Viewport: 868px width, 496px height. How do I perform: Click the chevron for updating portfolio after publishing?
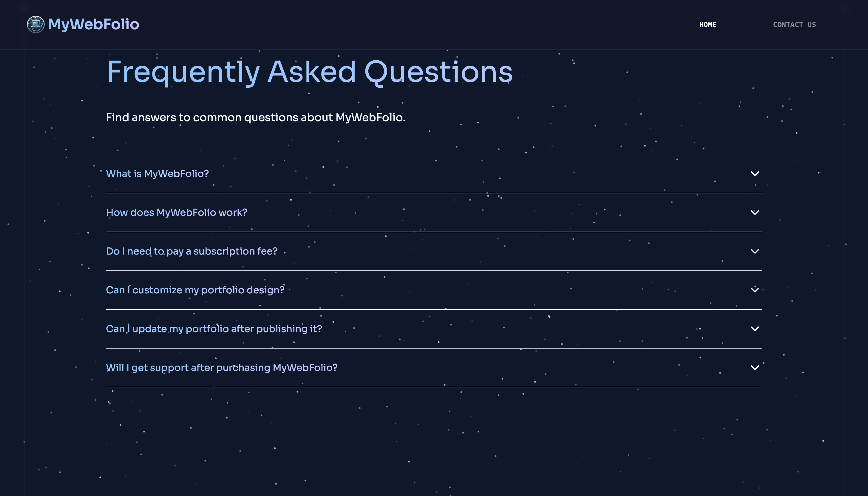(x=755, y=329)
